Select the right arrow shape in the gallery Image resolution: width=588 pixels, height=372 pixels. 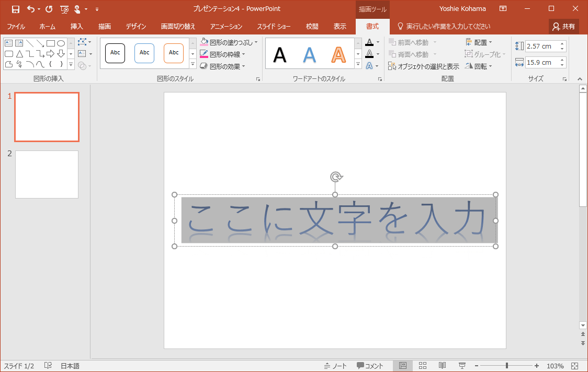pyautogui.click(x=51, y=54)
